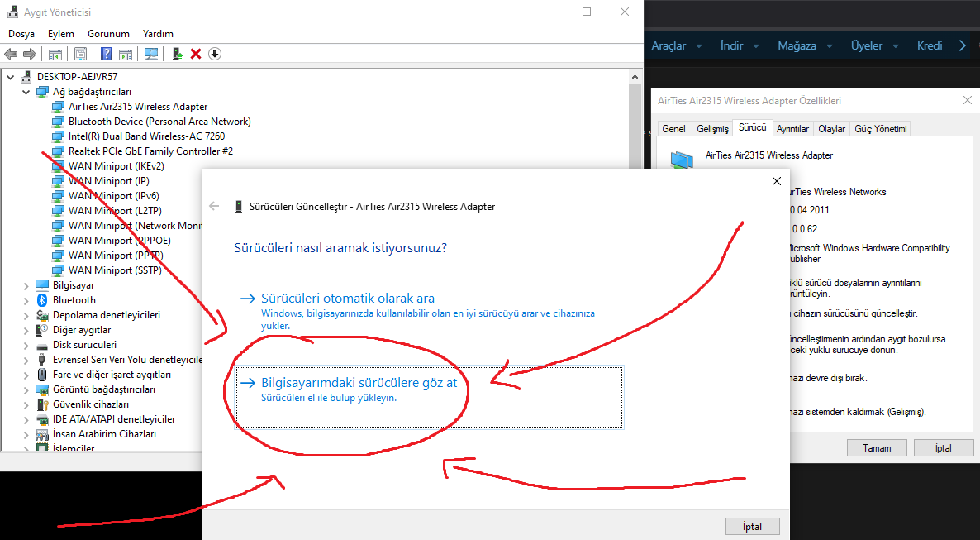Click the blue Help question mark icon

point(107,55)
